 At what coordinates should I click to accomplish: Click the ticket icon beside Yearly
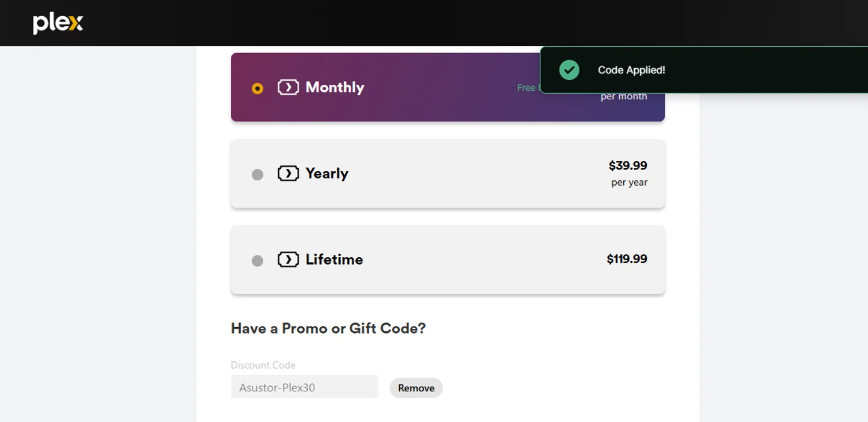point(288,173)
